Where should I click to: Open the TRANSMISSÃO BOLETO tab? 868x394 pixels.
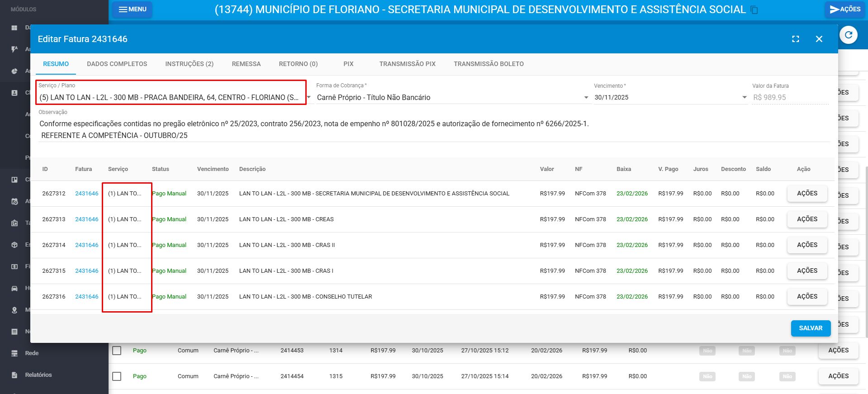[489, 64]
